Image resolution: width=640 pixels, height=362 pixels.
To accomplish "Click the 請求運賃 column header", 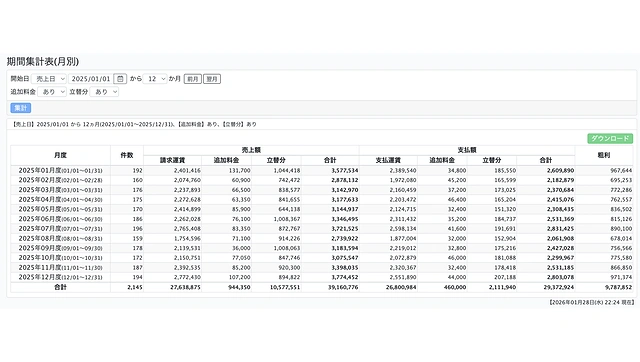I will point(172,160).
